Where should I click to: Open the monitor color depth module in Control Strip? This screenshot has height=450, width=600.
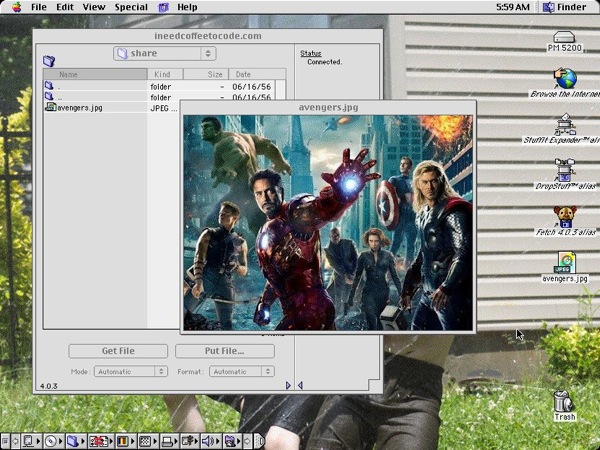[125, 441]
